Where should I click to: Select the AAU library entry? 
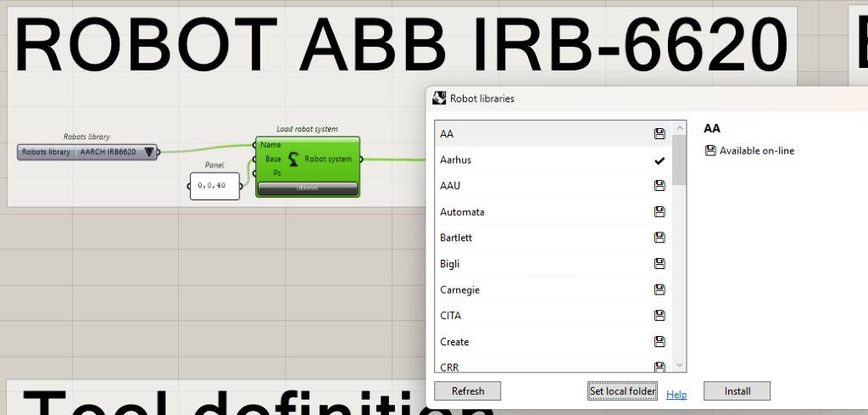pos(553,186)
